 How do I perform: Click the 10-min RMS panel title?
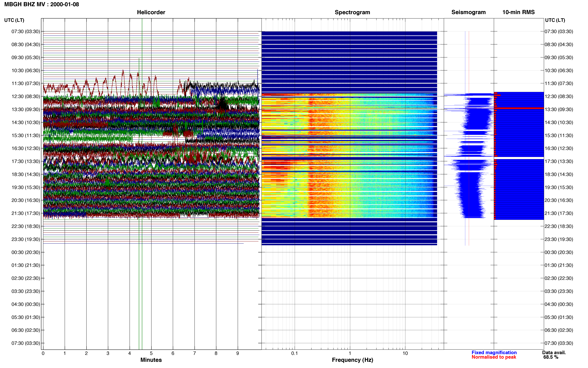(x=518, y=12)
